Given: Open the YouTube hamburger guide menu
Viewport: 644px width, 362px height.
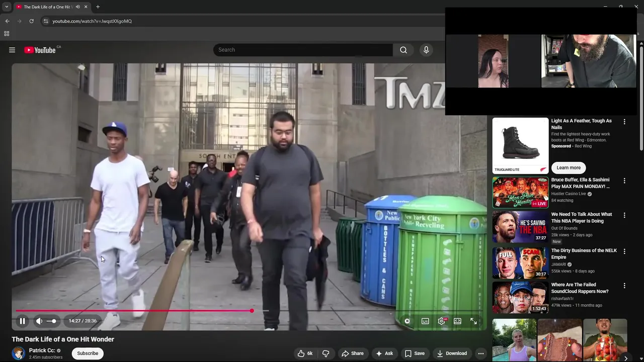Looking at the screenshot, I should [x=12, y=50].
